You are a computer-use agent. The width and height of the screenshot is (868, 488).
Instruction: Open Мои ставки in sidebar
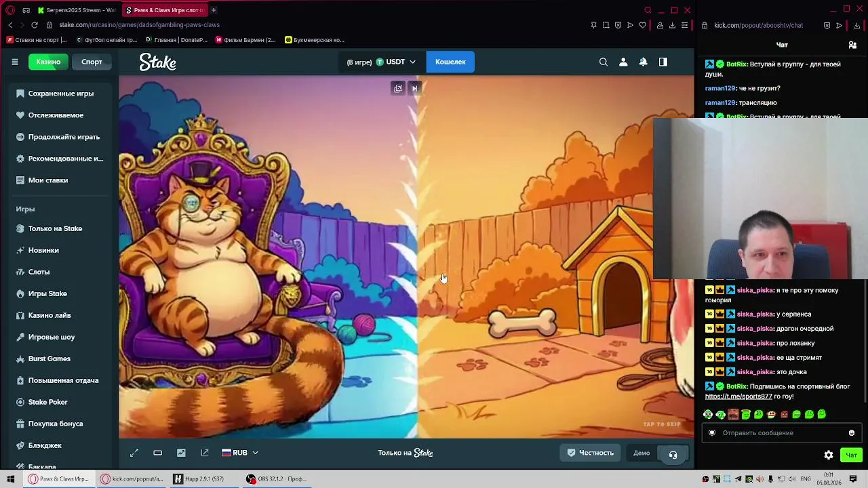click(x=48, y=180)
